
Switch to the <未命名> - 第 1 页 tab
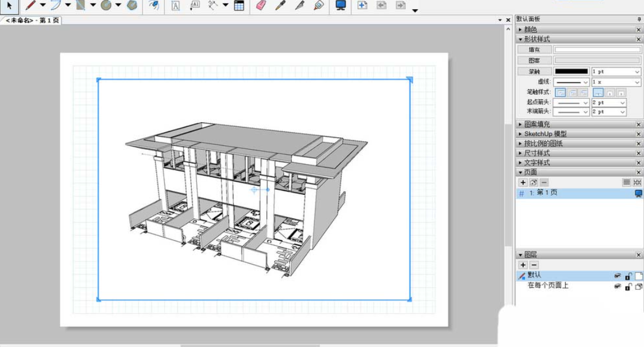tap(32, 20)
